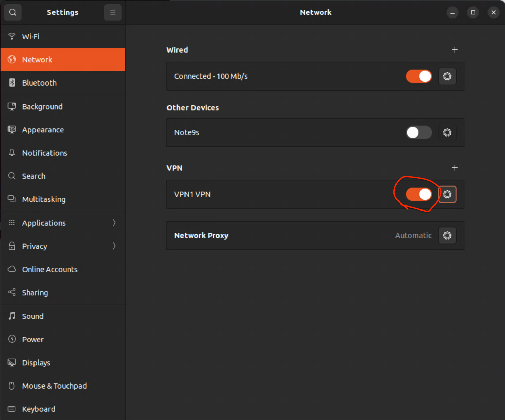The image size is (505, 420).
Task: Select the Keyboard sidebar item
Action: point(63,409)
